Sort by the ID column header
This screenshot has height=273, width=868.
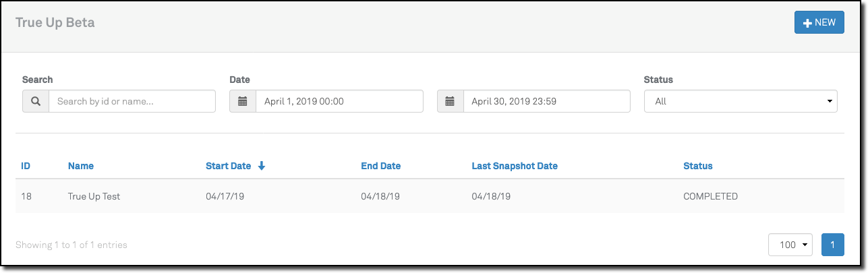(26, 166)
